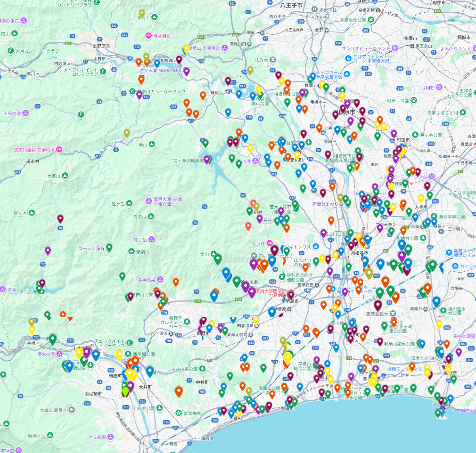Click the 上野原市 city label
This screenshot has width=476, height=453.
(x=101, y=46)
